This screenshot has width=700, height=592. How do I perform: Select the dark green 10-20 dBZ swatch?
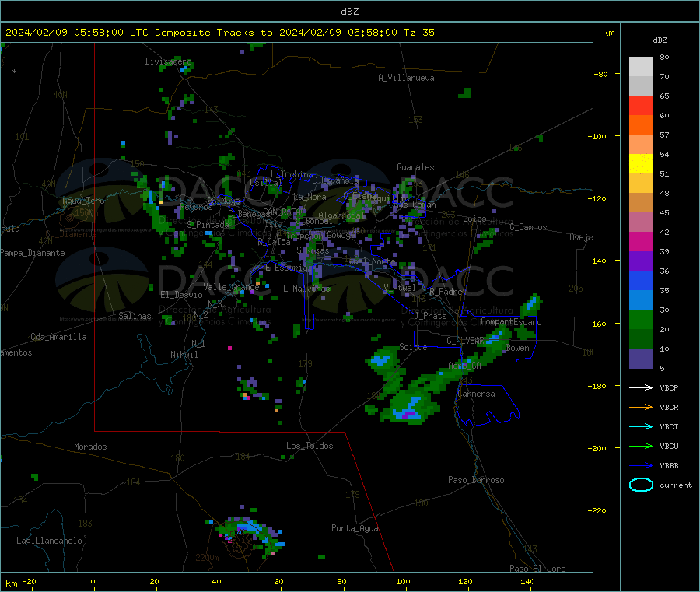[x=641, y=339]
